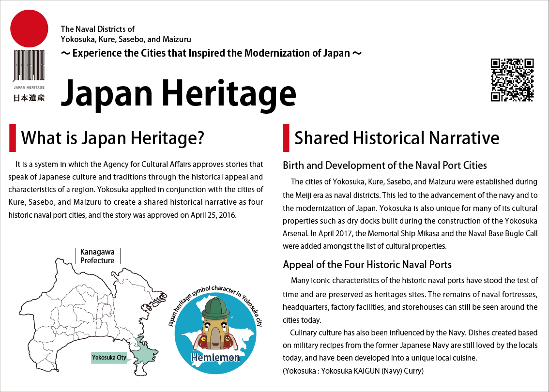Click the Kanagawa Prefecture label box
The height and width of the screenshot is (392, 549).
(x=97, y=256)
